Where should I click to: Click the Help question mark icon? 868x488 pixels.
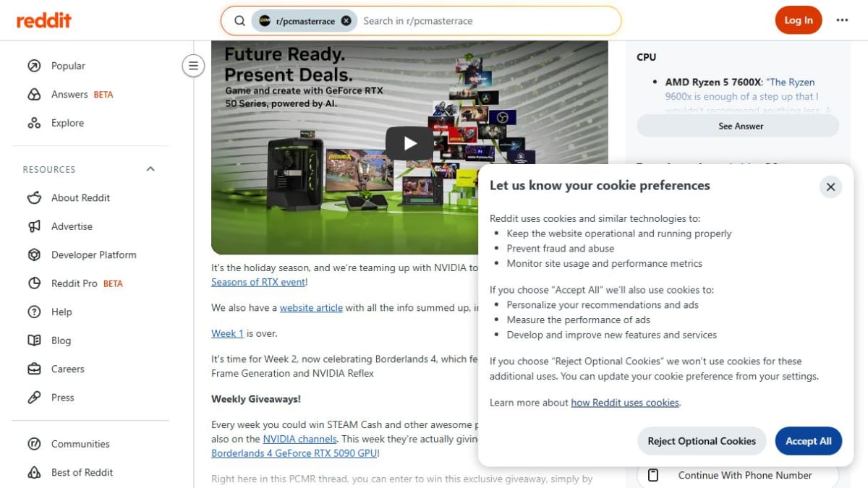34,312
